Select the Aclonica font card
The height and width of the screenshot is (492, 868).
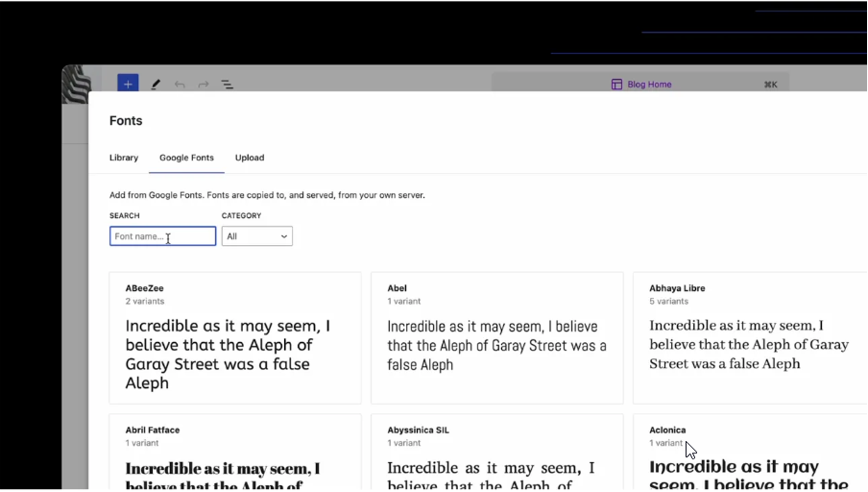750,452
